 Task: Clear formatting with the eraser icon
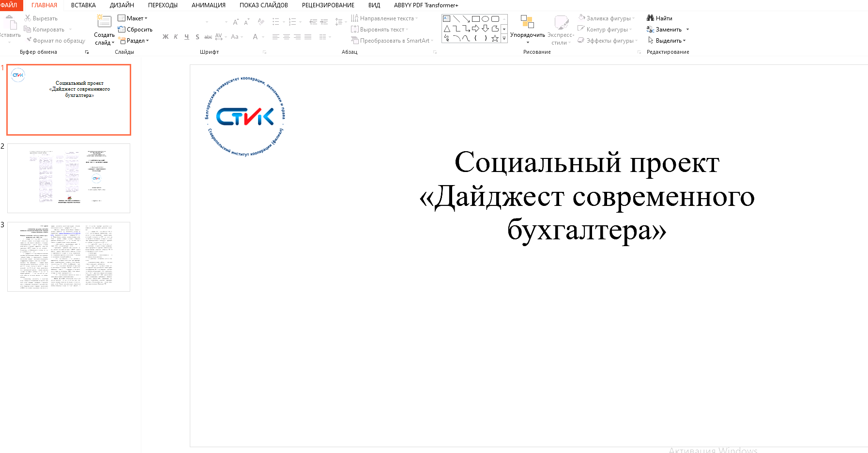coord(261,22)
